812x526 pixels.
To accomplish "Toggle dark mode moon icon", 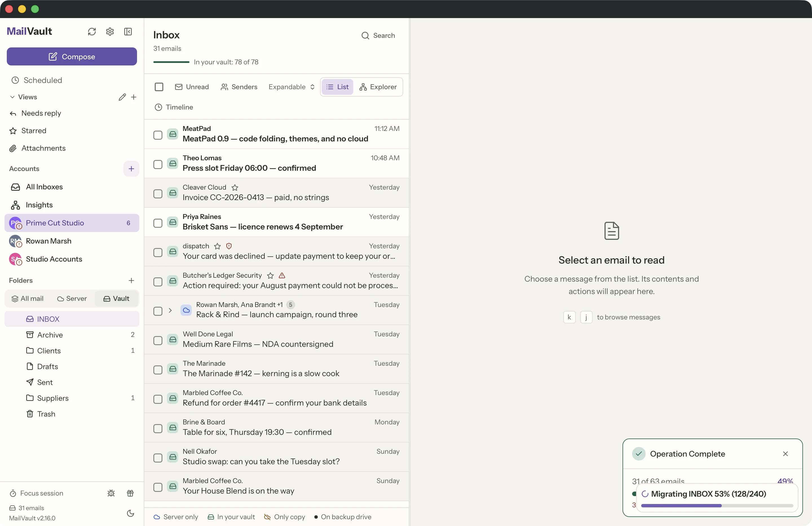I will [130, 513].
